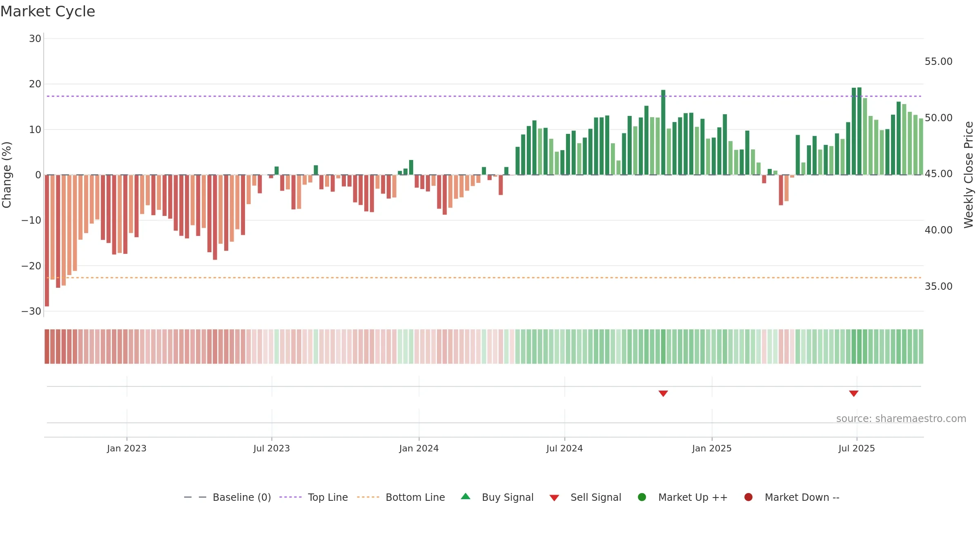Toggle the Sell Signal legend label
980x551 pixels.
pos(596,498)
